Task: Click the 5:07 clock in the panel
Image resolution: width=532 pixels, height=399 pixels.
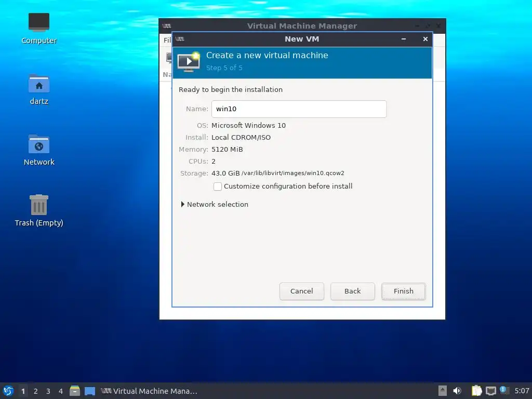Action: pos(522,391)
